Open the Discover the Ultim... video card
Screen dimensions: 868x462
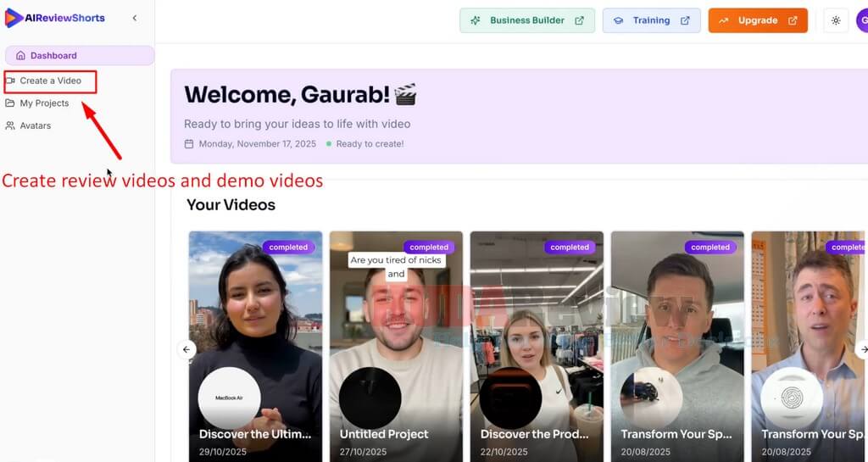pyautogui.click(x=255, y=347)
